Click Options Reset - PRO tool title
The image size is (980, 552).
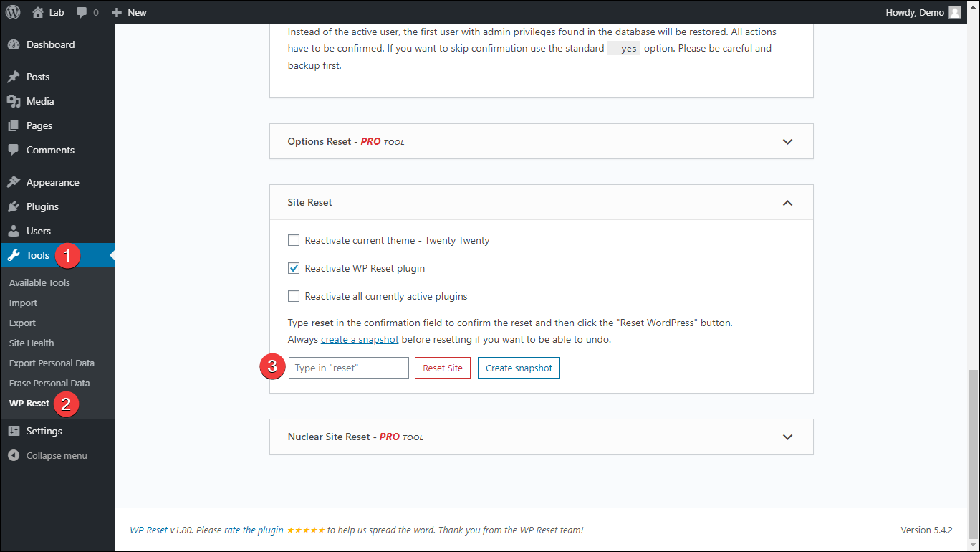pos(346,141)
